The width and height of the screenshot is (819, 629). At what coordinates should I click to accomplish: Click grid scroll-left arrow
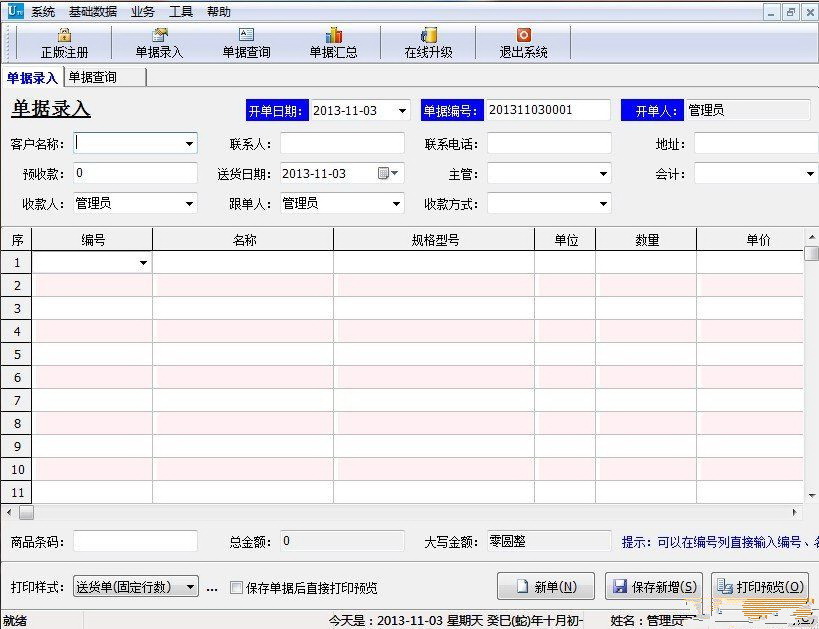(9, 512)
